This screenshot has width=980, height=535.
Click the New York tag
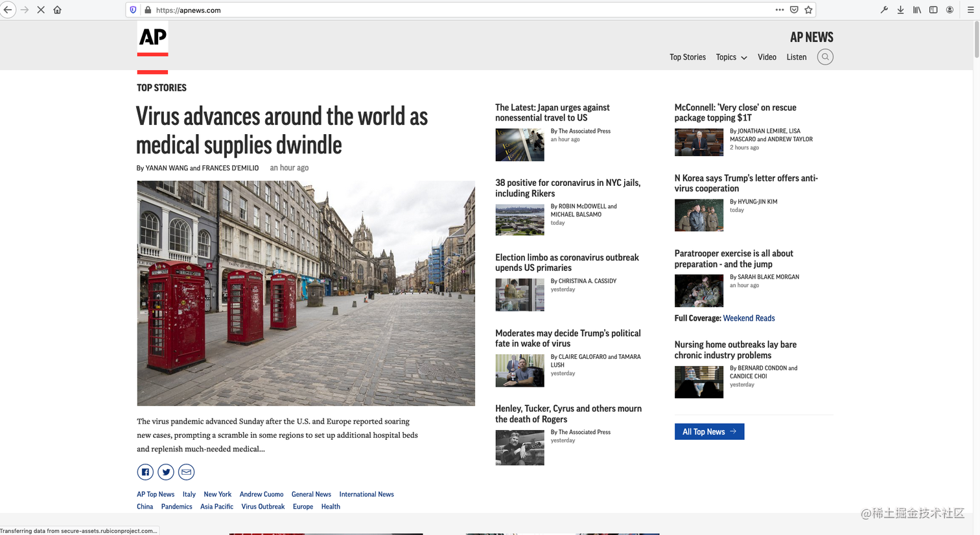click(x=218, y=494)
